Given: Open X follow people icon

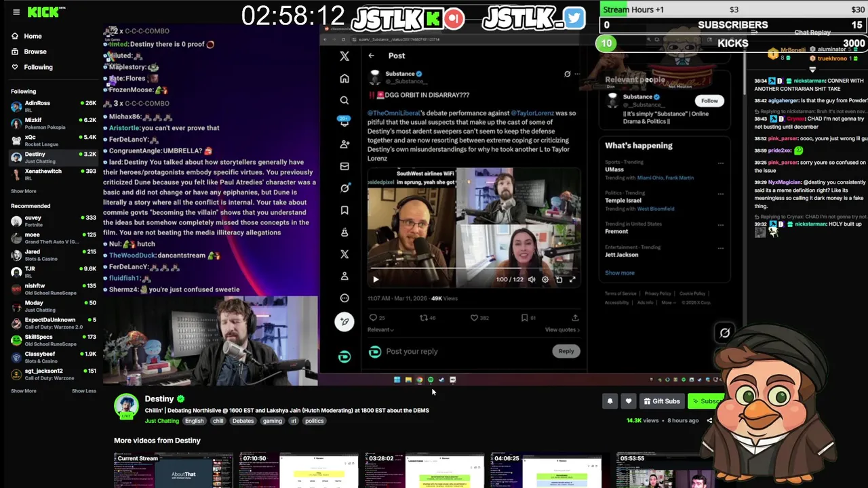Looking at the screenshot, I should pyautogui.click(x=344, y=144).
